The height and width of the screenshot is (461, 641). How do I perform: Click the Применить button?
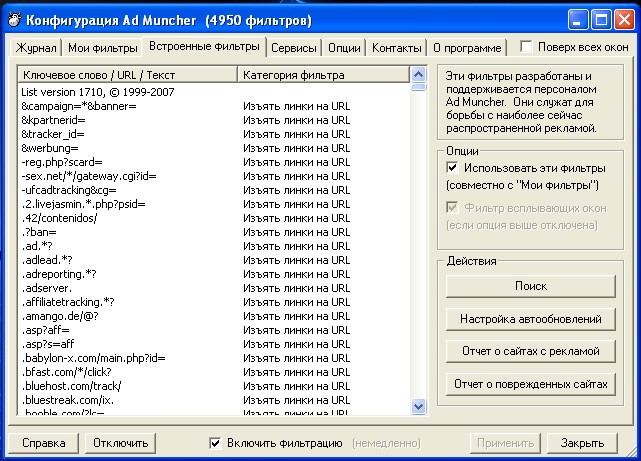click(505, 443)
